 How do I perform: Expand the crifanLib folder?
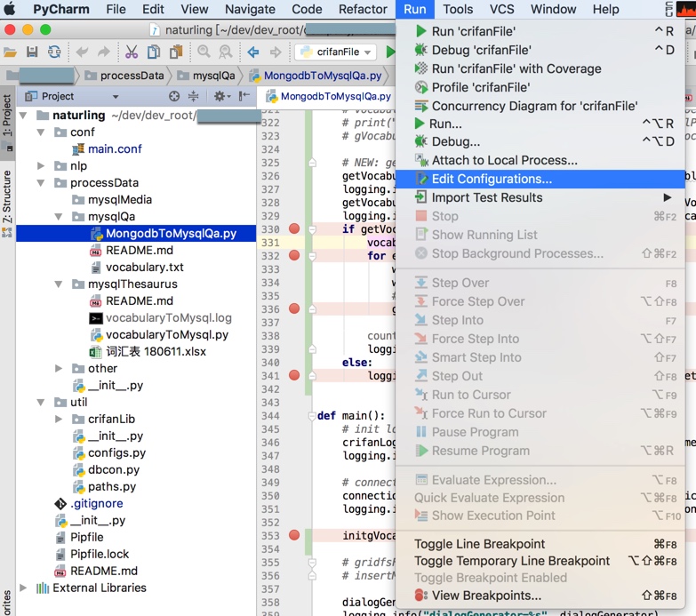59,419
